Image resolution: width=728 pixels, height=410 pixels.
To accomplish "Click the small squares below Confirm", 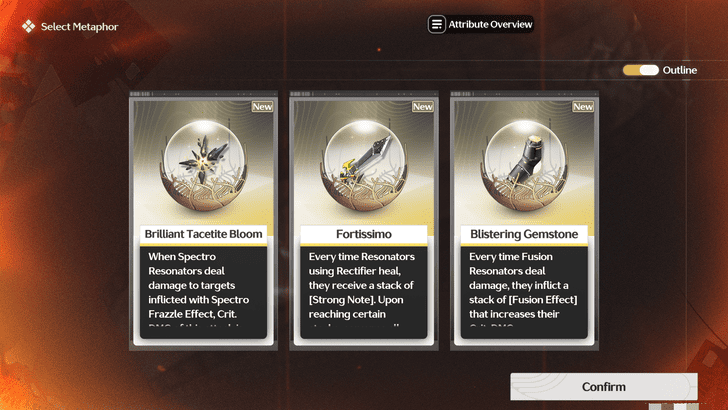I will (x=674, y=407).
